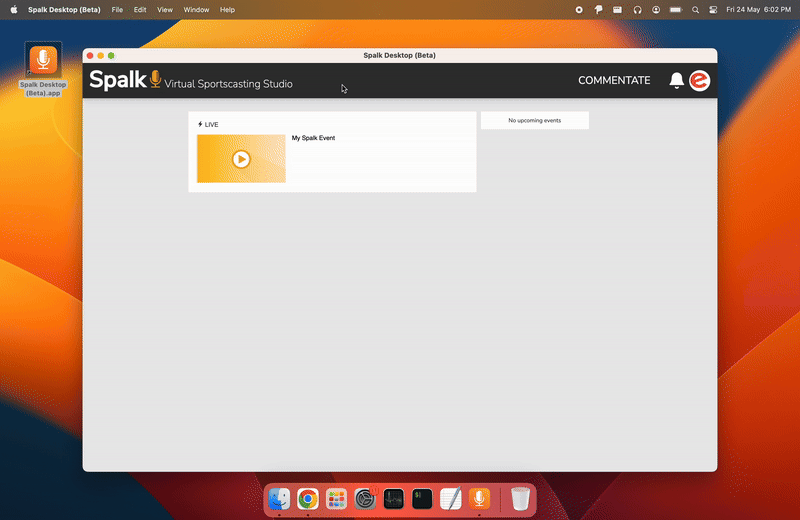
Task: Click the keyboard input menu bar icon
Action: click(617, 10)
